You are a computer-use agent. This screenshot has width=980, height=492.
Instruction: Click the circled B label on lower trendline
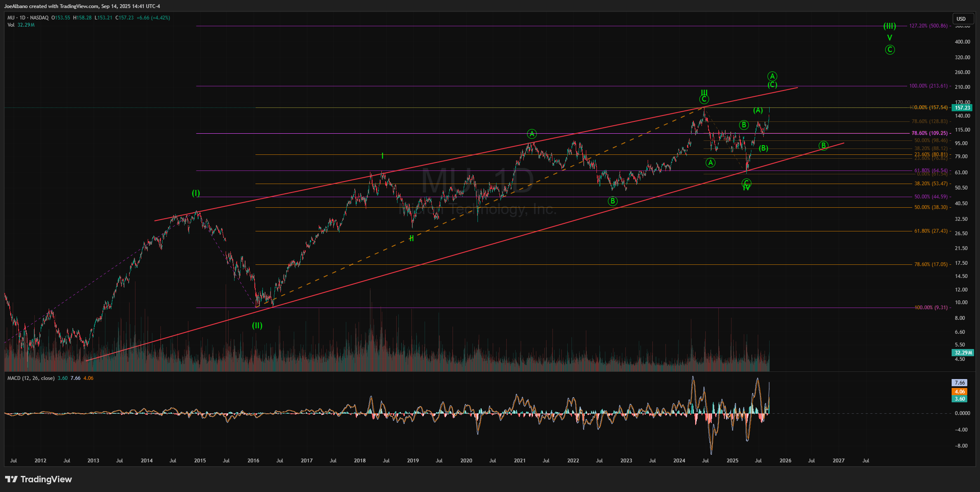[823, 146]
